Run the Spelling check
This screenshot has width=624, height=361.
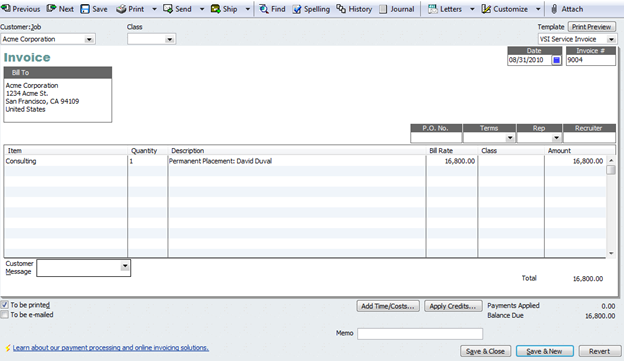pos(311,9)
